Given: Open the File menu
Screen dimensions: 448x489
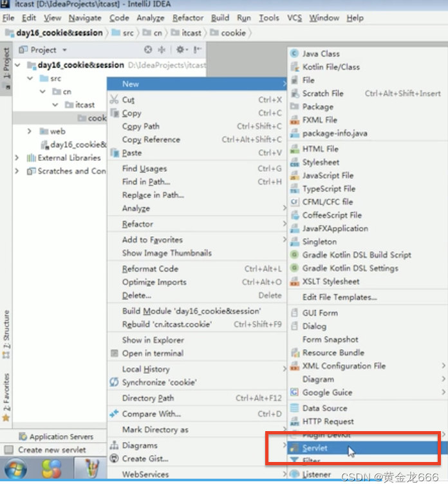Looking at the screenshot, I should pyautogui.click(x=8, y=18).
